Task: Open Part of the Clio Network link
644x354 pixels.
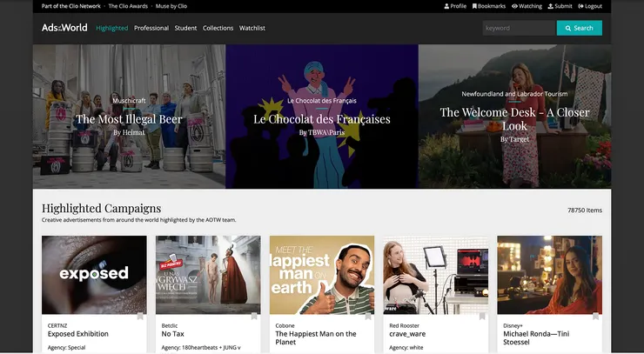Action: point(71,6)
